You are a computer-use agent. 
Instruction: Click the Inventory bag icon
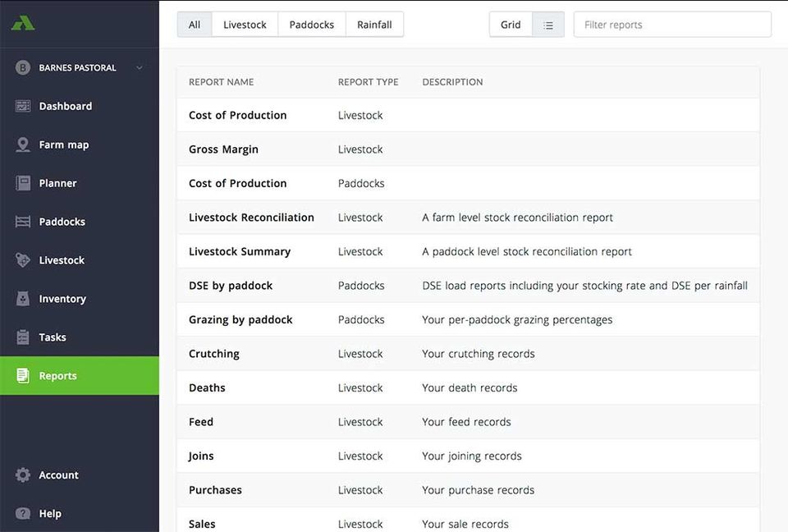(23, 299)
